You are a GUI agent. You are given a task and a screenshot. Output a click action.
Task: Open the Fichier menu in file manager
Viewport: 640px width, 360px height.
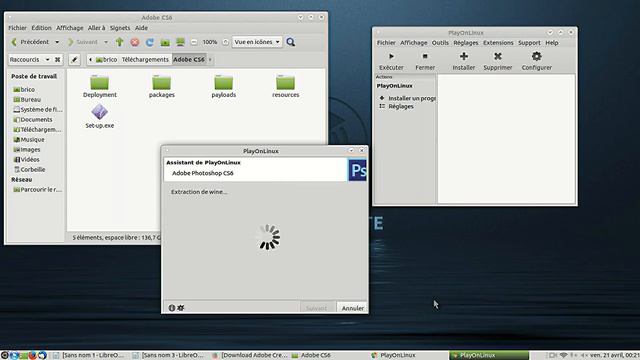click(18, 28)
